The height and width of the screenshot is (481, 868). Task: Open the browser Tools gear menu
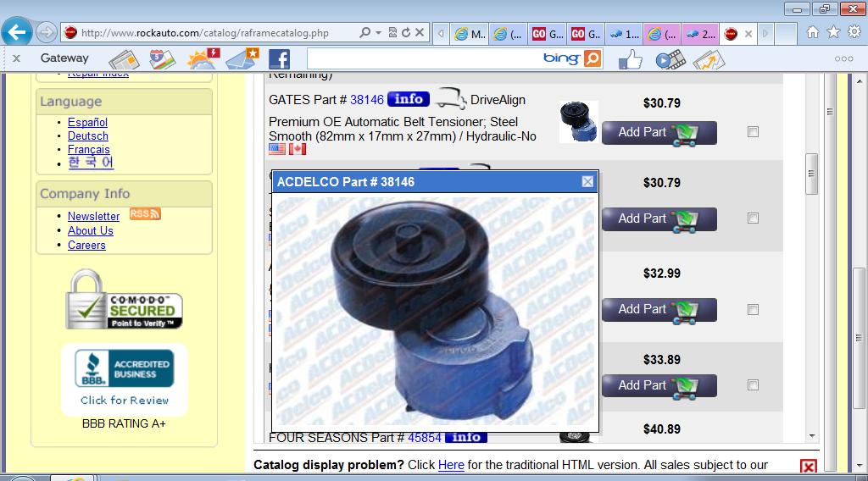854,32
